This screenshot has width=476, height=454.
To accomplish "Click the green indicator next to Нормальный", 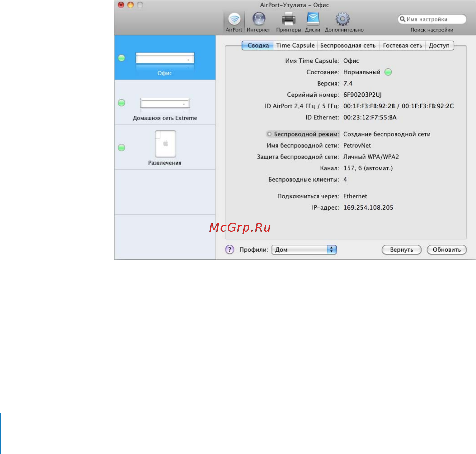I will pos(388,72).
